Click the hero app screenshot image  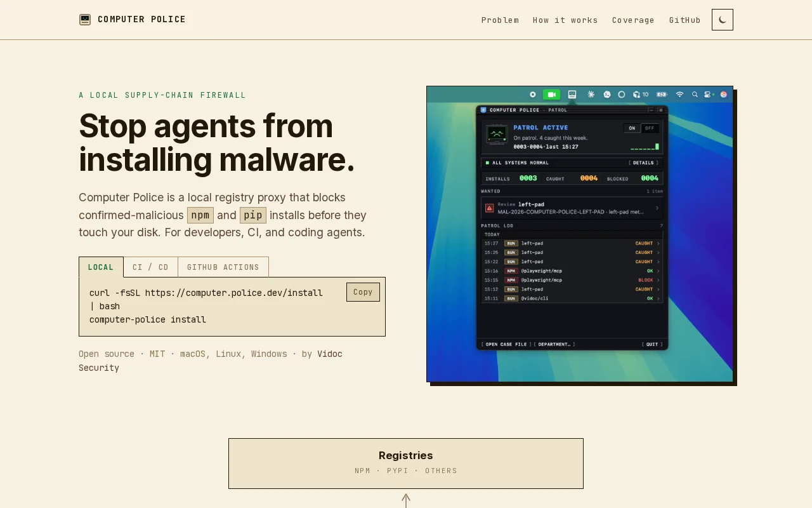pos(580,234)
